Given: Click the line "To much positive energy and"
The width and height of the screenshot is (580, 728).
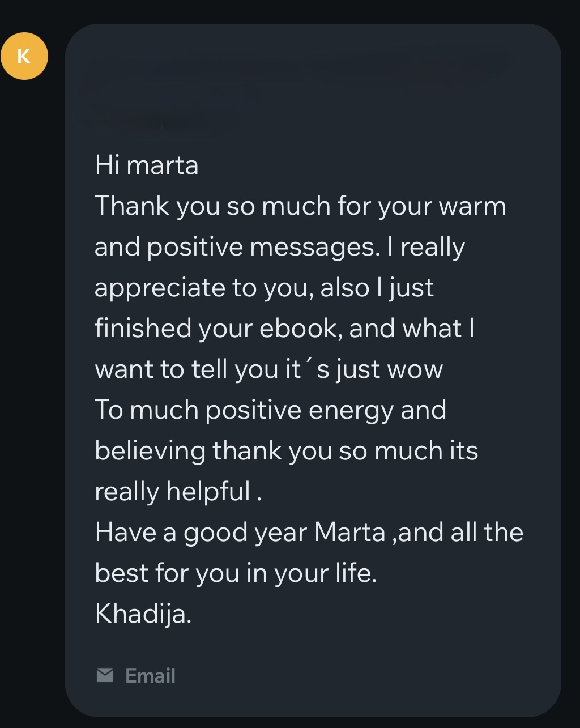Looking at the screenshot, I should click(271, 410).
